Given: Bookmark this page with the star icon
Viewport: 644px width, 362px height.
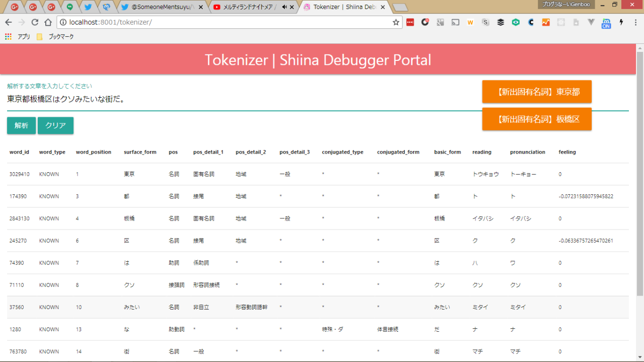Looking at the screenshot, I should pos(396,23).
